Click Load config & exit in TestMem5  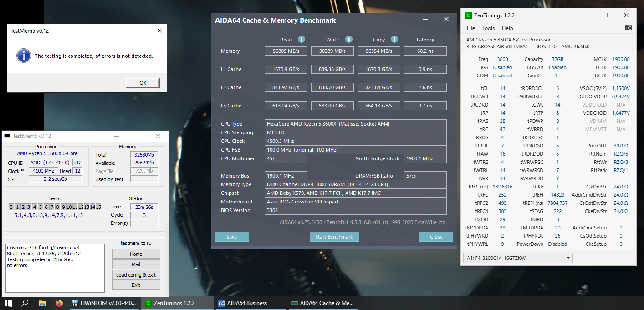click(x=136, y=274)
